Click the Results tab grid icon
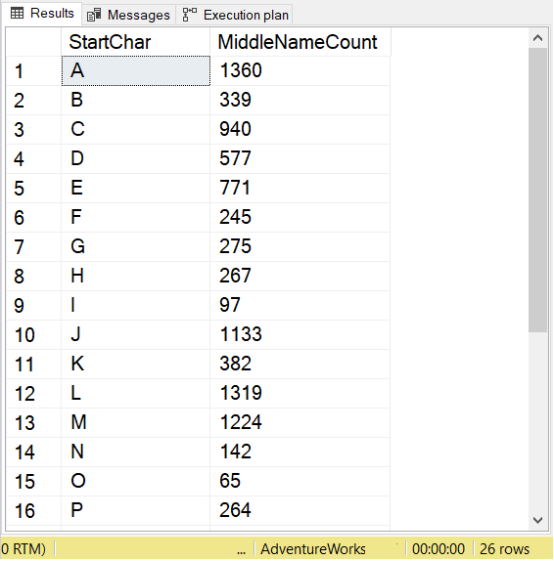This screenshot has width=554, height=561. [17, 13]
